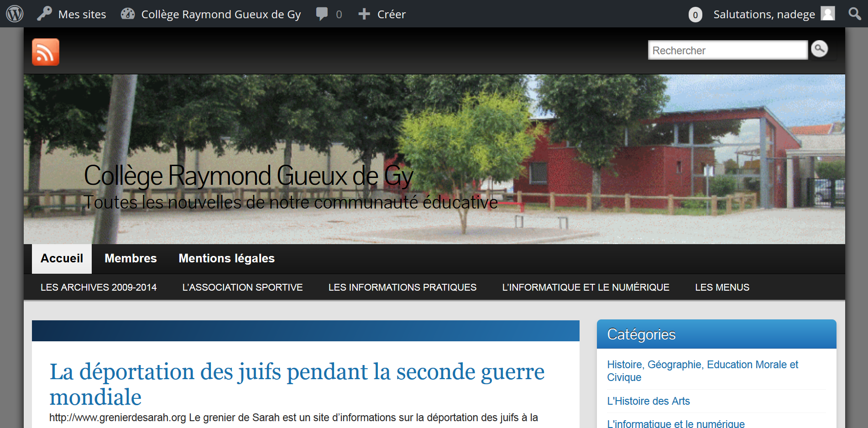
Task: Open L'INFORMATIQUE ET LE NUMÉRIQUE menu item
Action: (586, 287)
